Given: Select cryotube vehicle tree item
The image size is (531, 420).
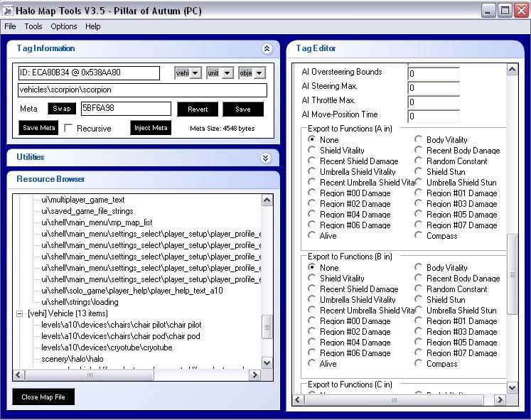Looking at the screenshot, I should coord(107,348).
